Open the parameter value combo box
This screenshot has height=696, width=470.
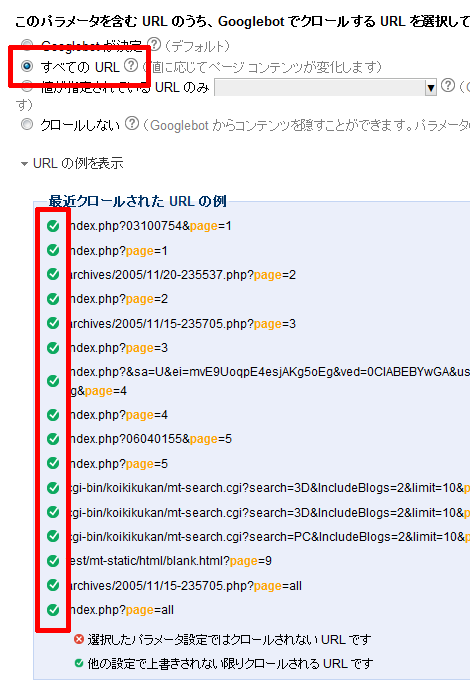[325, 87]
